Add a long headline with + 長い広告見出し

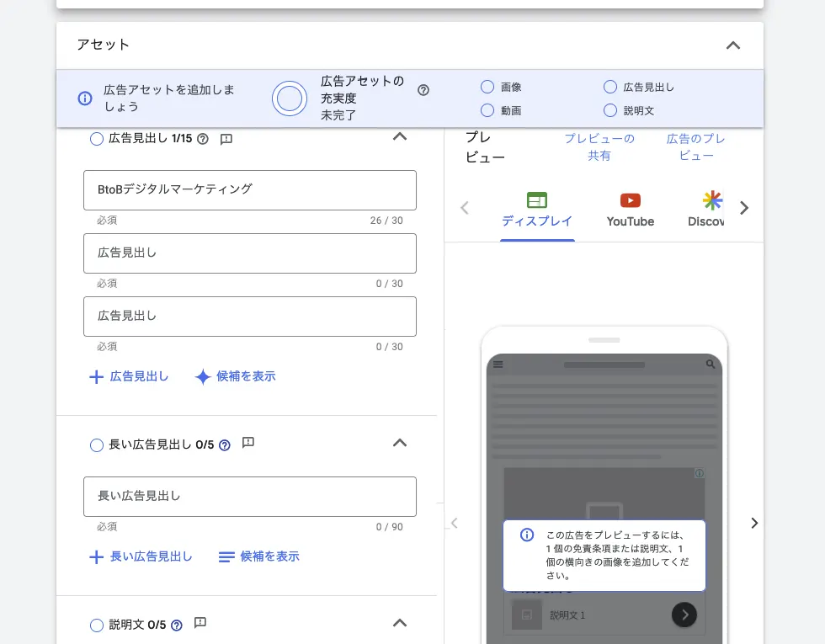[141, 556]
